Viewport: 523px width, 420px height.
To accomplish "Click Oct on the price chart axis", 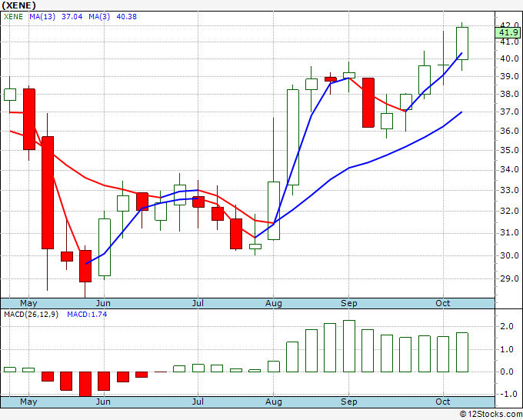I will pos(443,303).
